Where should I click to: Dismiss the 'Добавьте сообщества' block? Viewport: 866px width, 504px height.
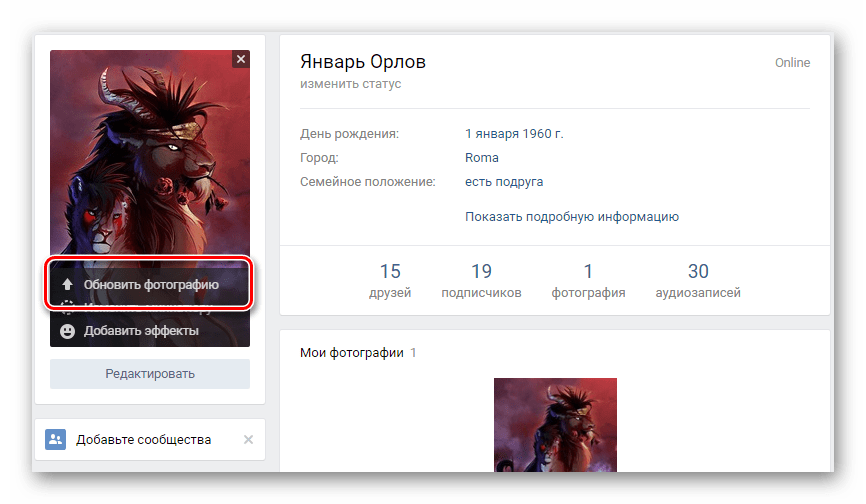249,439
